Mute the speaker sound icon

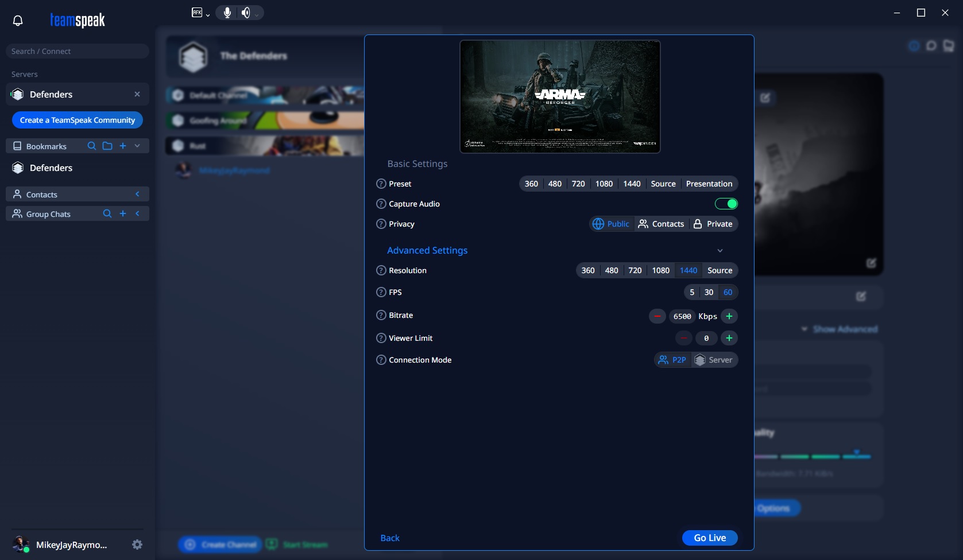coord(246,13)
